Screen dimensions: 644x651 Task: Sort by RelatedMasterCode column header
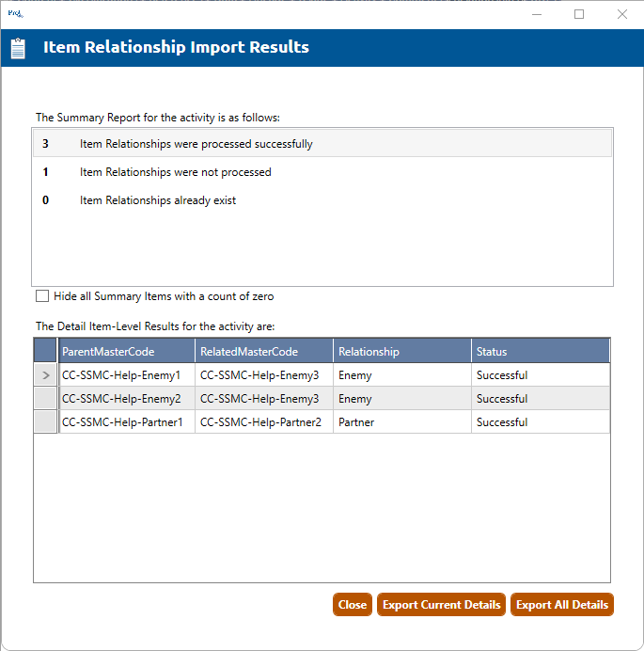click(263, 351)
